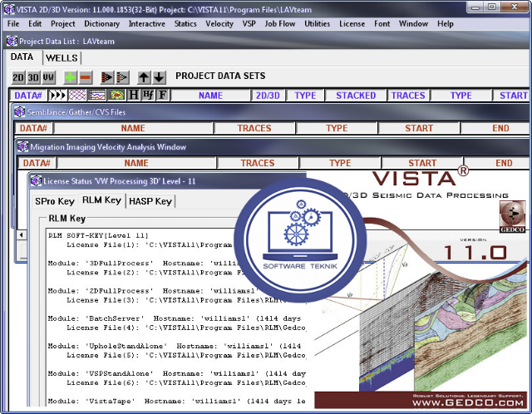Open the License menu
This screenshot has height=414, width=532.
tap(352, 24)
